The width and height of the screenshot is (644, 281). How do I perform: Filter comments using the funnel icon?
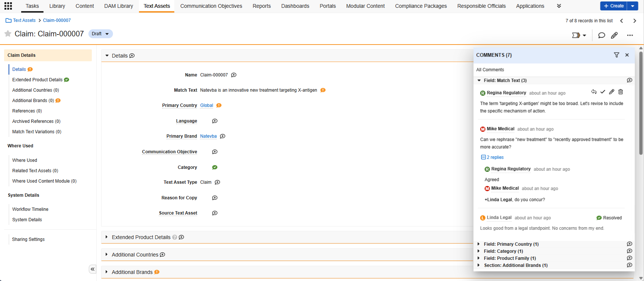click(617, 55)
